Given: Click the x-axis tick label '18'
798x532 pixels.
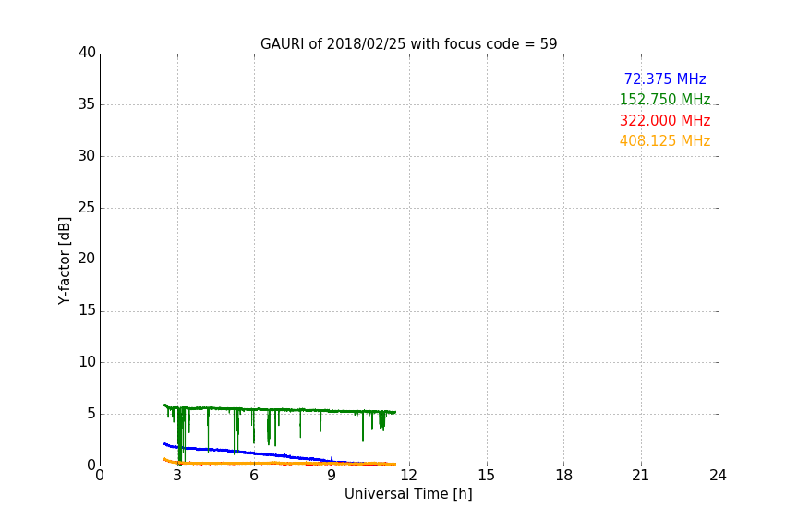Looking at the screenshot, I should tap(564, 476).
